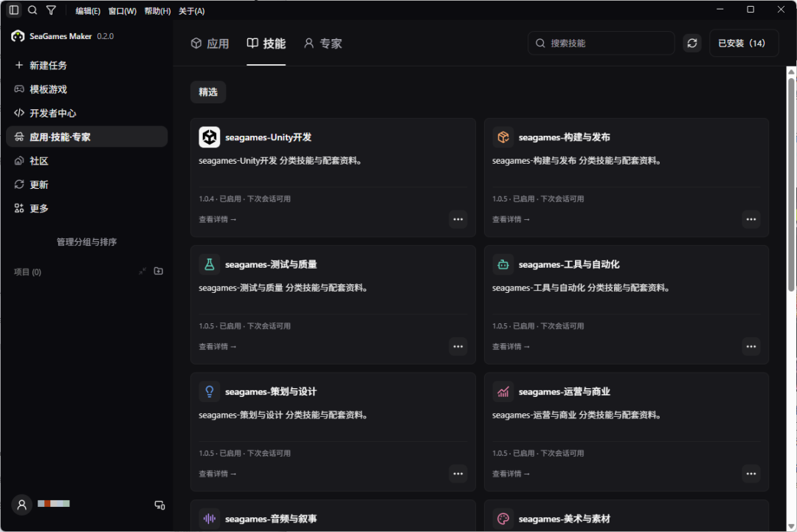This screenshot has height=532, width=797.
Task: Create a new task via 新建任务
Action: coord(86,65)
